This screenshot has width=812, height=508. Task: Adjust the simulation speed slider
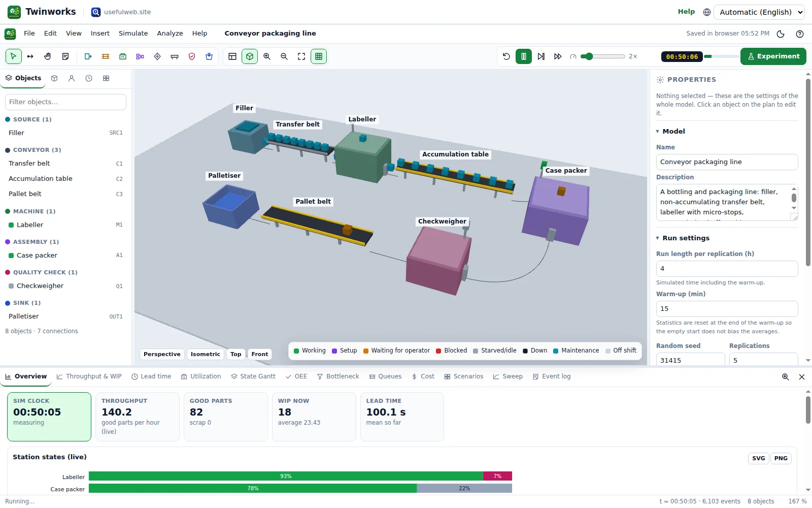click(603, 56)
